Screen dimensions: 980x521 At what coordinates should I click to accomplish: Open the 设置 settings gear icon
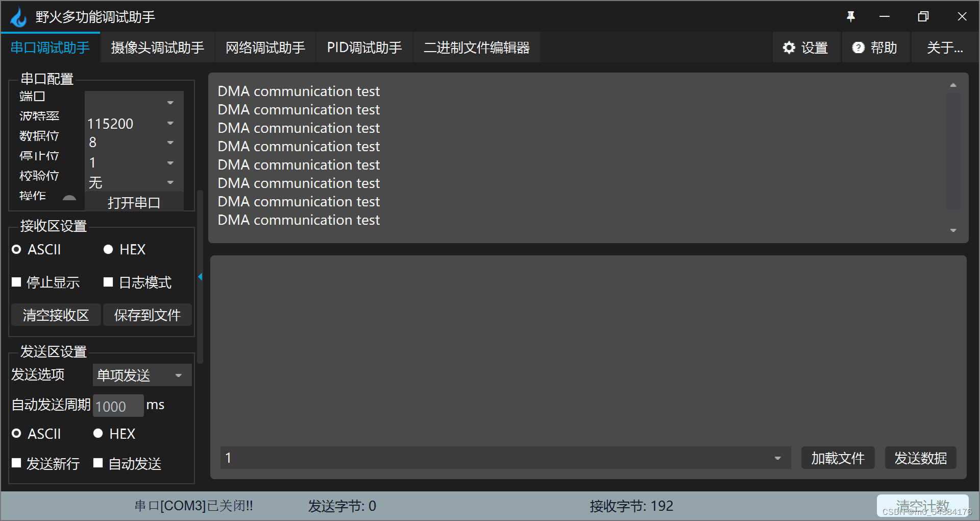[789, 48]
